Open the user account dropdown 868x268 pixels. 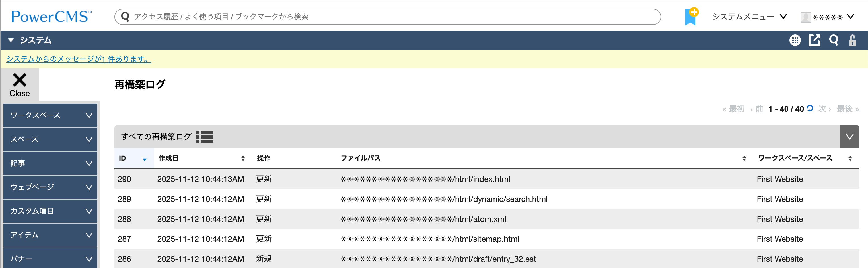827,17
